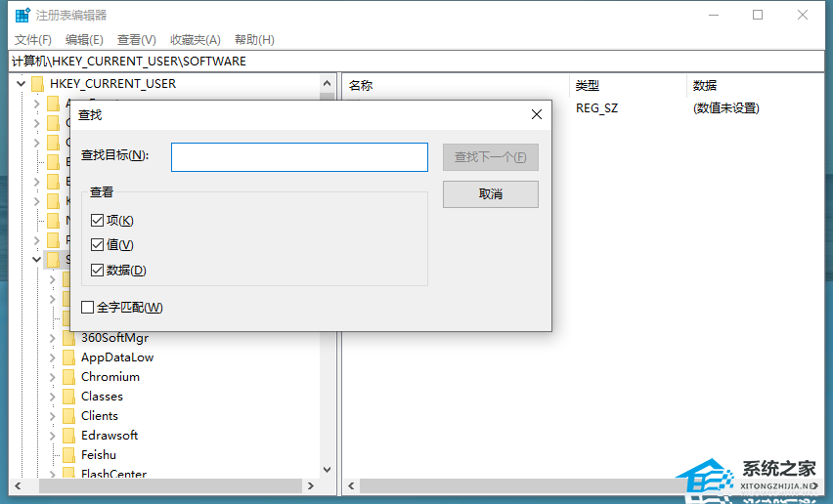The width and height of the screenshot is (833, 504).
Task: Close the Registry Editor window
Action: point(802,15)
